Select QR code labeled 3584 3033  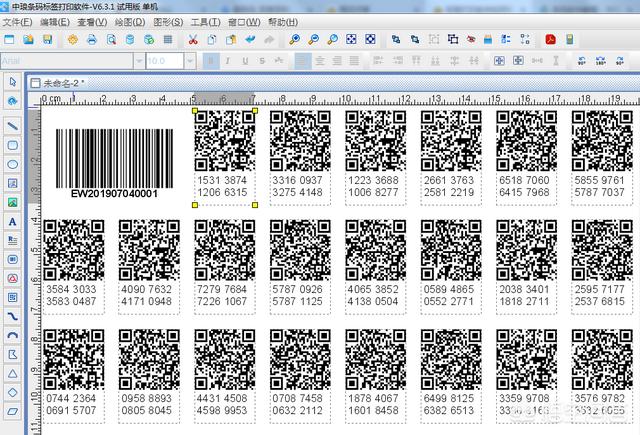(74, 250)
